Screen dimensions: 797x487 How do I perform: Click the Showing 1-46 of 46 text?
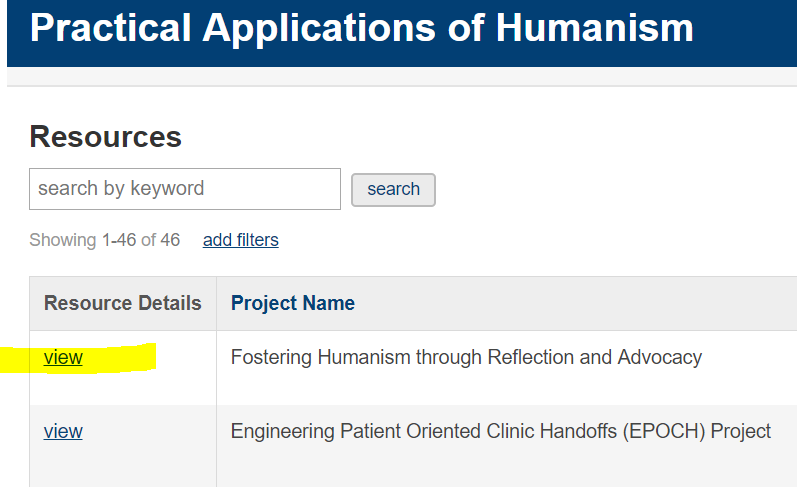pyautogui.click(x=104, y=240)
